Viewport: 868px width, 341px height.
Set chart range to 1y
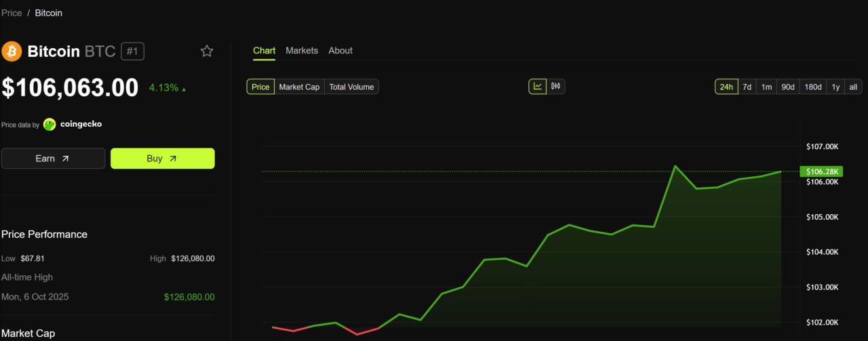[x=835, y=87]
